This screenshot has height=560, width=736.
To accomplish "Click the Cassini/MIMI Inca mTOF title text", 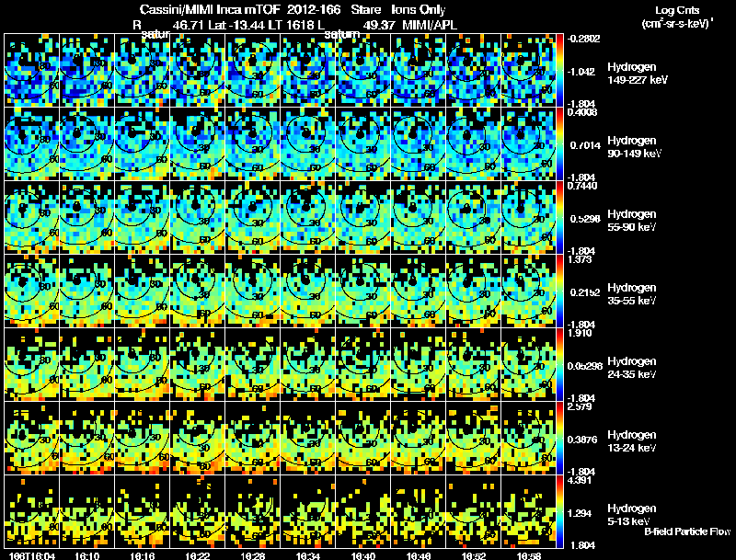I will pyautogui.click(x=210, y=9).
